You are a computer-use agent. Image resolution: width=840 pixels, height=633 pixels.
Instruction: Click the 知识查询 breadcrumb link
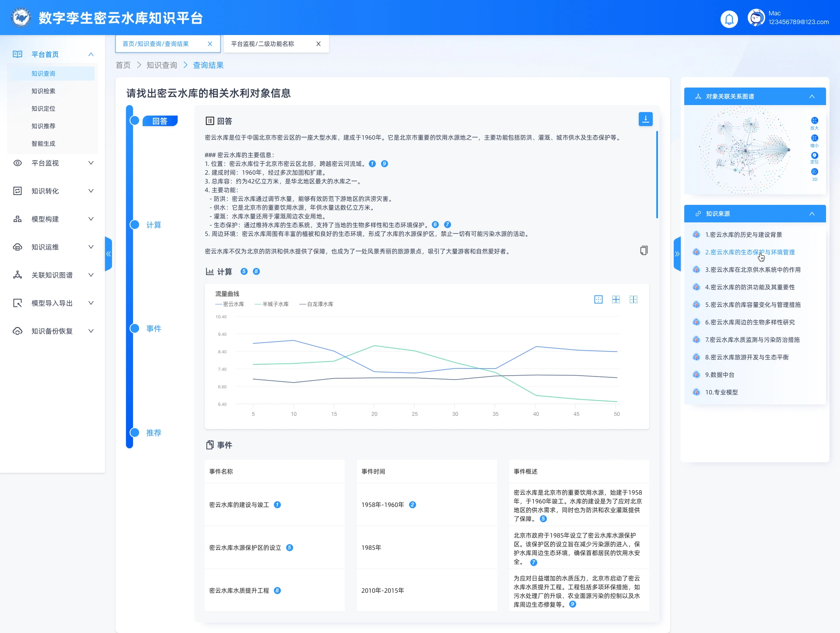tap(161, 65)
